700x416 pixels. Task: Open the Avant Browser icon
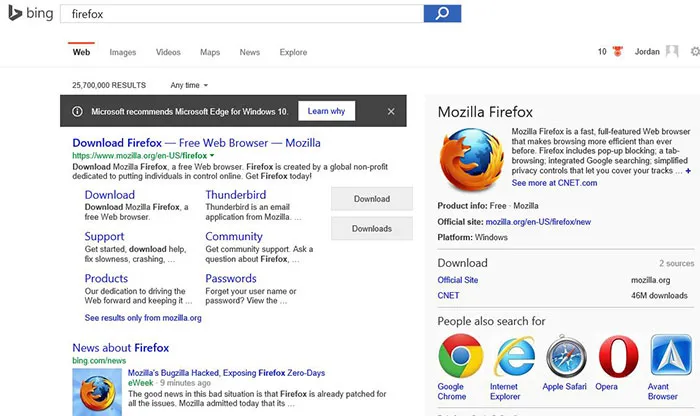[670, 355]
